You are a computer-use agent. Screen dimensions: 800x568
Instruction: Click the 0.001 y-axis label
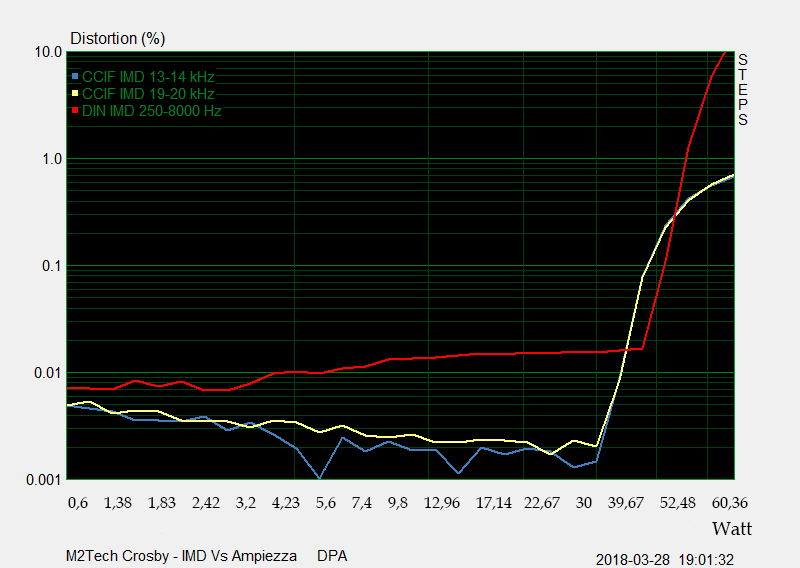44,480
